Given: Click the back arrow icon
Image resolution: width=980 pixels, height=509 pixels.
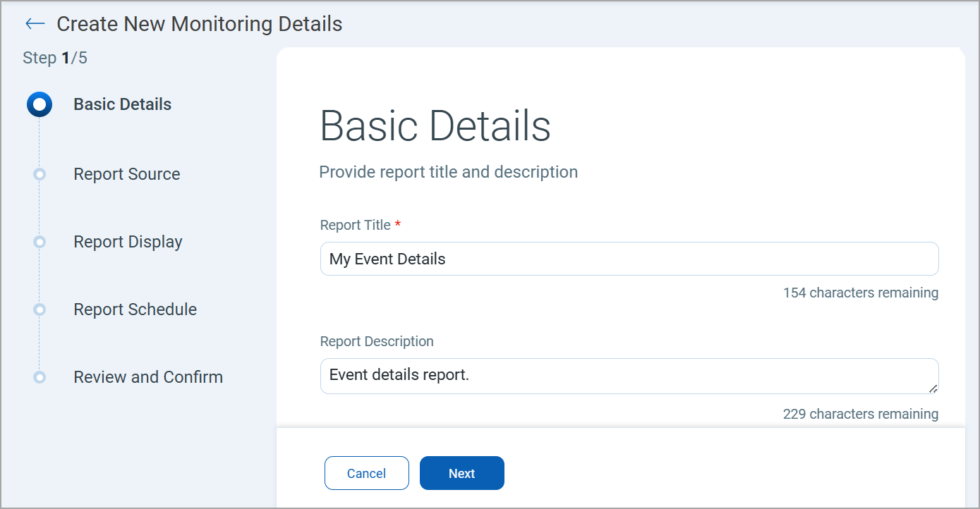Looking at the screenshot, I should point(35,24).
